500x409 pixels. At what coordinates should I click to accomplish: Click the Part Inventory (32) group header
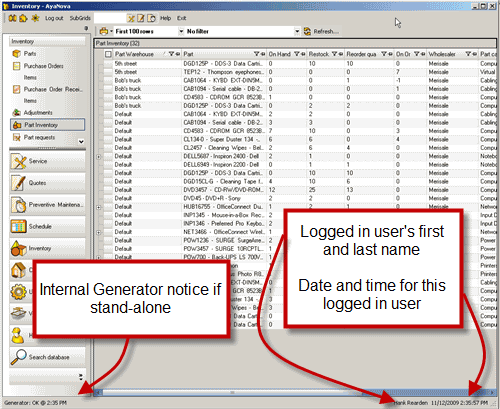coord(295,43)
